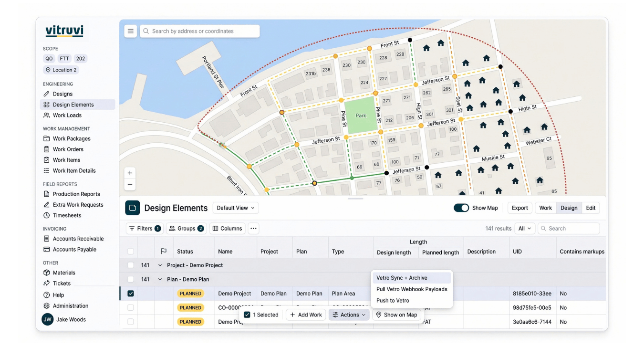Click the flag column header icon
This screenshot has height=358, width=644.
tap(164, 252)
